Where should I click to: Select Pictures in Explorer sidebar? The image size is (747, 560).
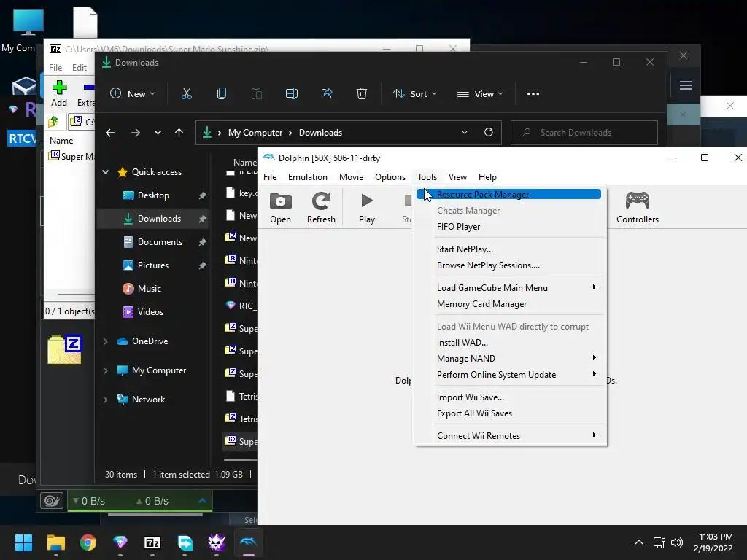(x=153, y=265)
